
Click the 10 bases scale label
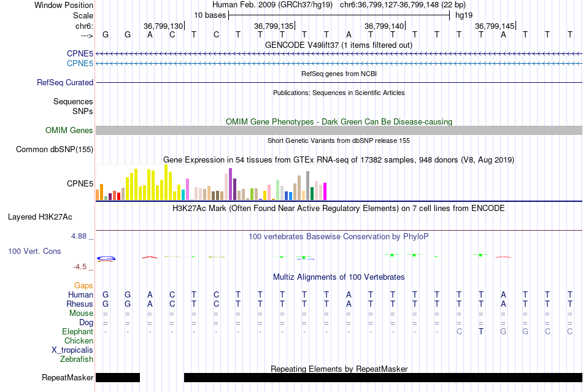pyautogui.click(x=210, y=15)
